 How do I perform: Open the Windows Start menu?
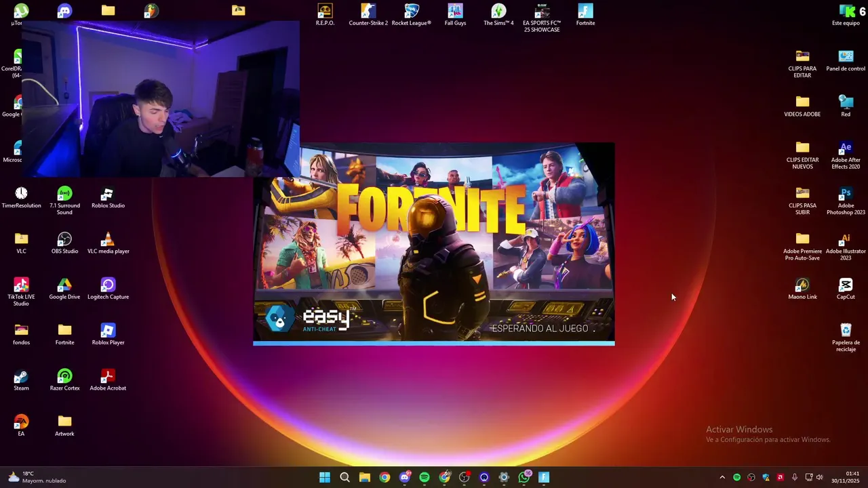click(x=325, y=477)
